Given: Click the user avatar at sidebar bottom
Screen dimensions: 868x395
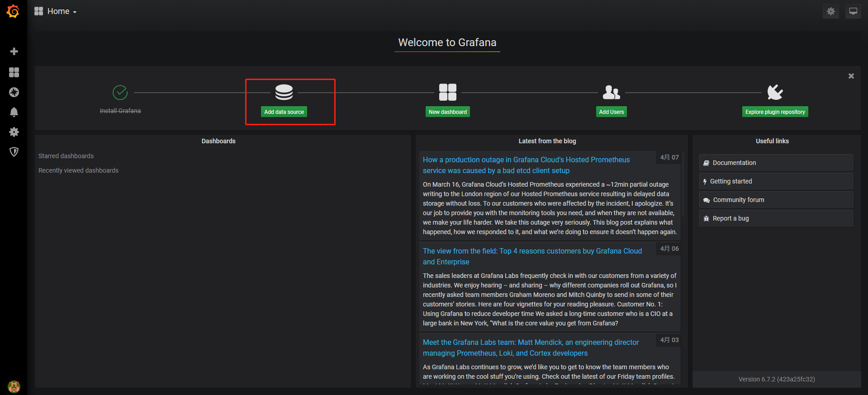Looking at the screenshot, I should tap(14, 387).
